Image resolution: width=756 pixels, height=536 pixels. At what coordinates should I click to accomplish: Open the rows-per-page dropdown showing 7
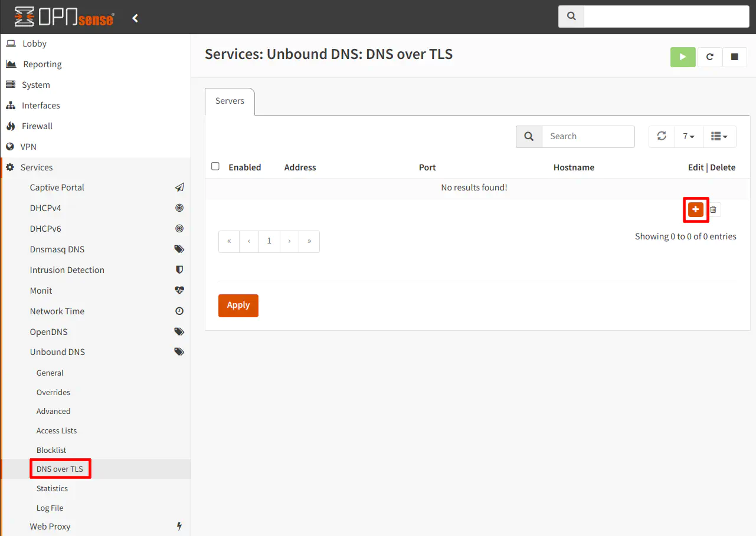click(689, 136)
